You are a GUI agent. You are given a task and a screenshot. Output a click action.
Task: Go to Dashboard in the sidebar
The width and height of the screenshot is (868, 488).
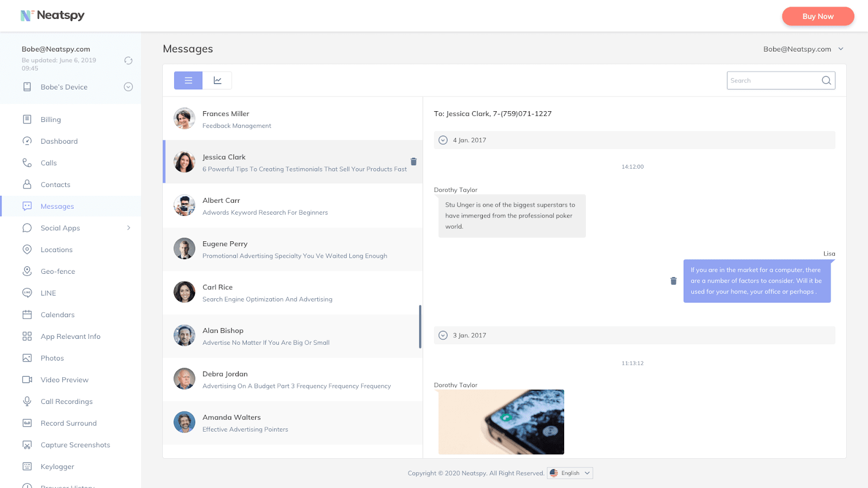click(x=59, y=142)
